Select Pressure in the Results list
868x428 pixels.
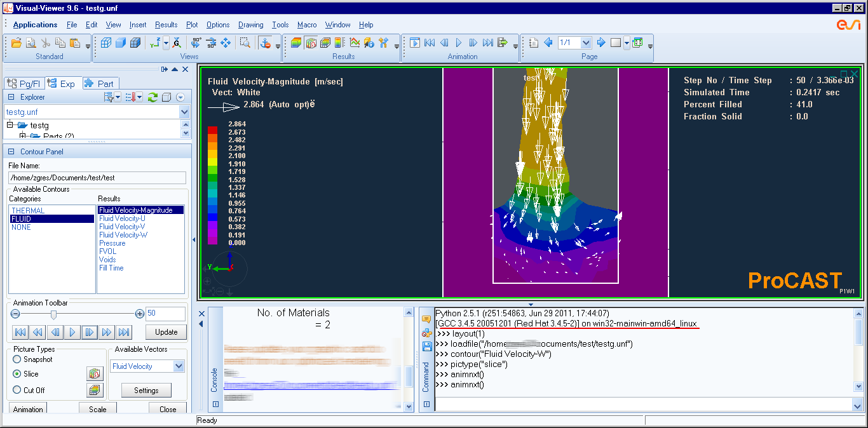(112, 243)
